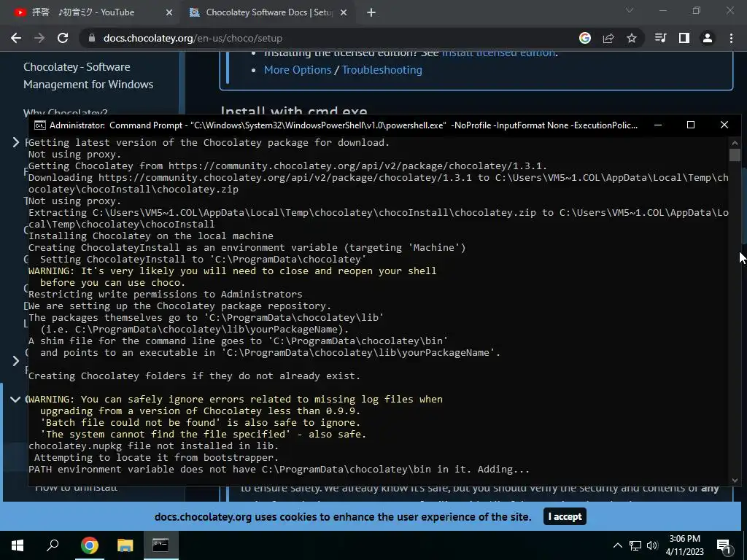Open Chrome three-dot menu

(x=731, y=38)
